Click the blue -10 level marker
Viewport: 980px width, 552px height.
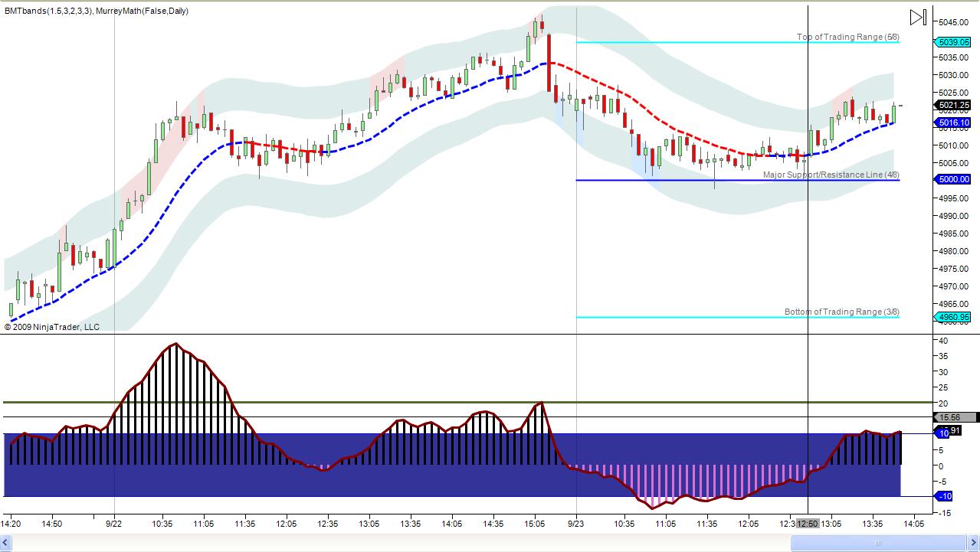(x=943, y=496)
